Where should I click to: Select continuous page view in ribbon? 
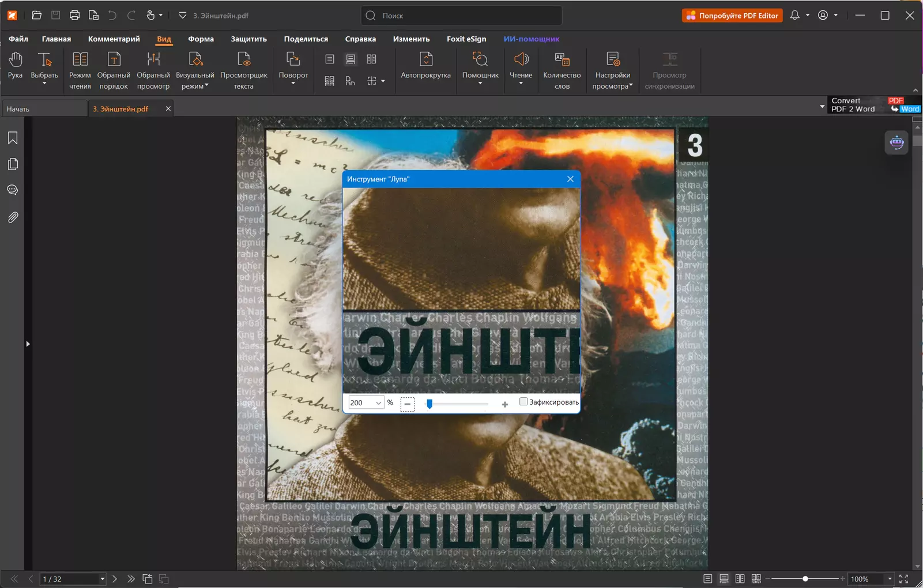351,59
